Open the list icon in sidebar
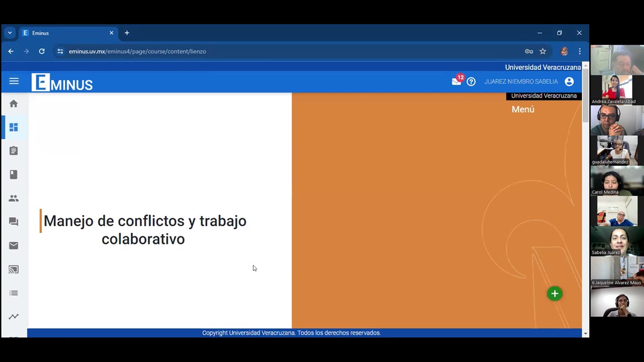The width and height of the screenshot is (644, 362). [x=14, y=293]
